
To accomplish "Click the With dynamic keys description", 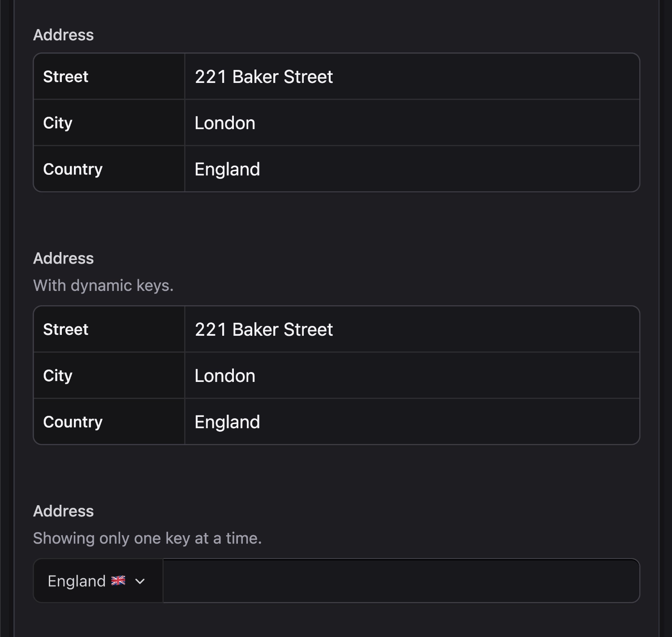I will (x=103, y=285).
